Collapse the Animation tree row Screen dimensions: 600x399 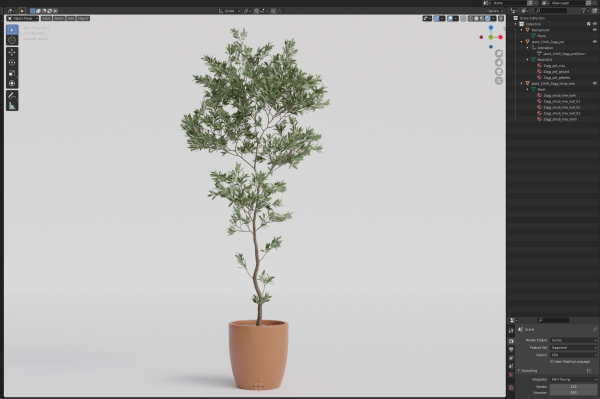click(x=528, y=48)
